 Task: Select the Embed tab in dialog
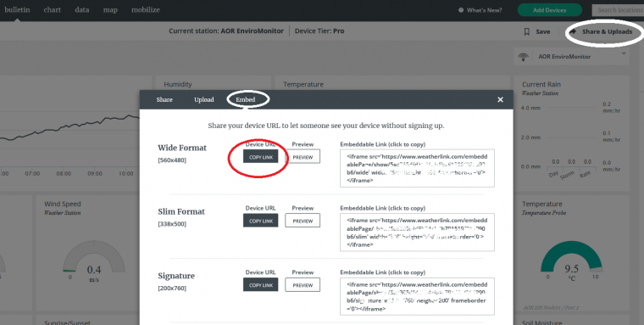point(246,99)
